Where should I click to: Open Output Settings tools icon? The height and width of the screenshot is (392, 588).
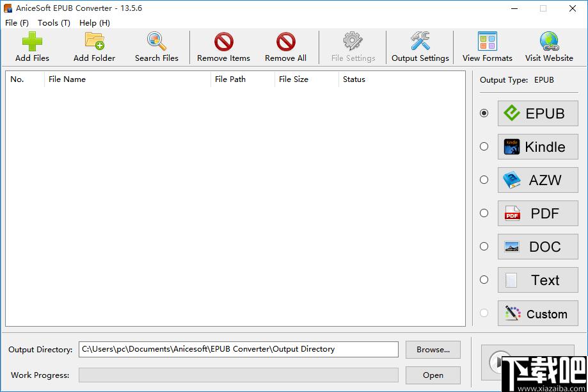pos(420,41)
